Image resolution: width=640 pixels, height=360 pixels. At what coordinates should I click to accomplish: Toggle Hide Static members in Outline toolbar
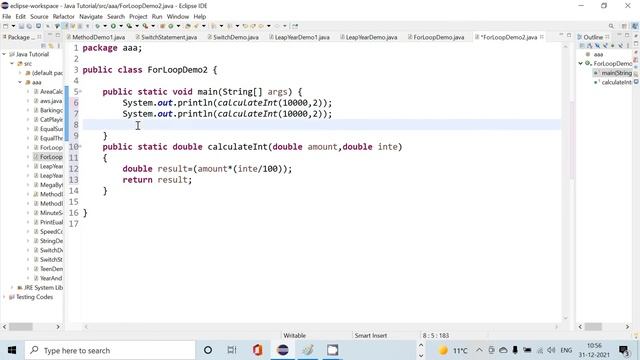[x=605, y=45]
